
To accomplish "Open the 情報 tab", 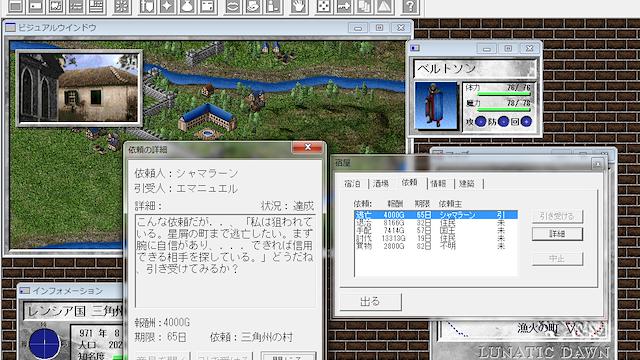I will (x=438, y=184).
